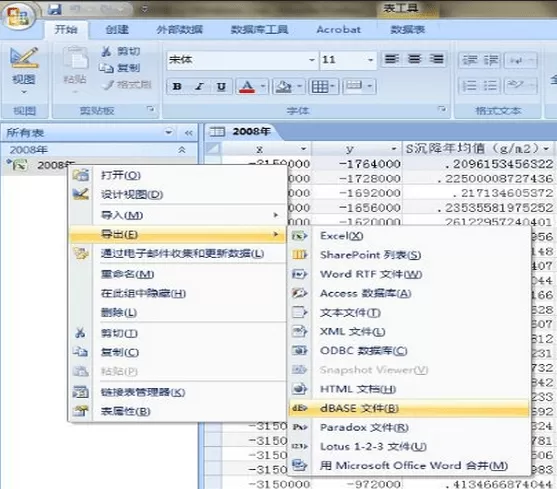Export to Excel(X) in submenu

pos(409,236)
